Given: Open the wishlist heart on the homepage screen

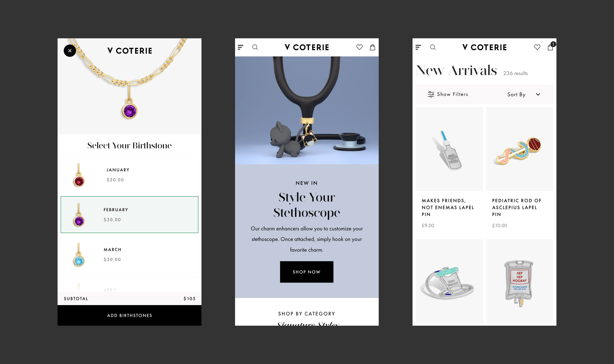Looking at the screenshot, I should click(x=359, y=47).
